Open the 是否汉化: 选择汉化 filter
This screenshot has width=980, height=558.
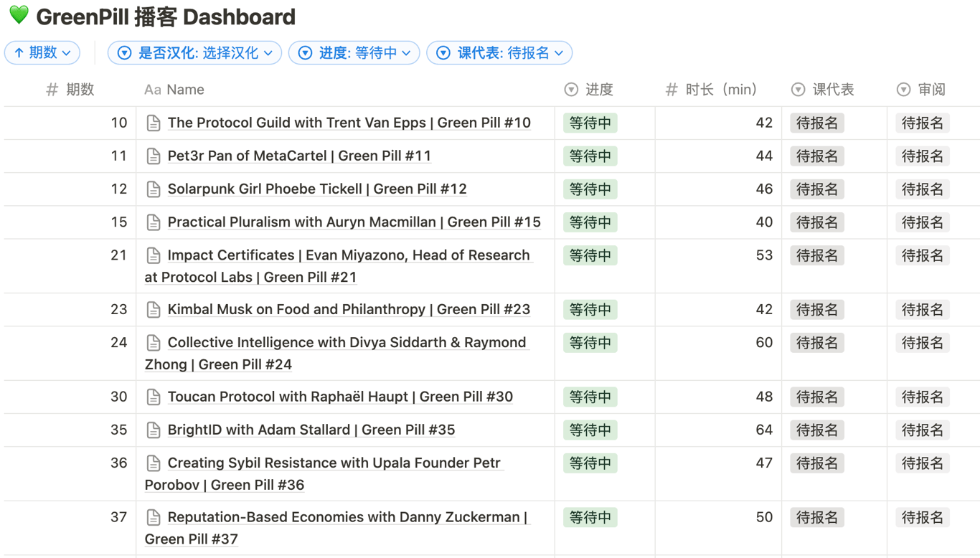click(194, 53)
